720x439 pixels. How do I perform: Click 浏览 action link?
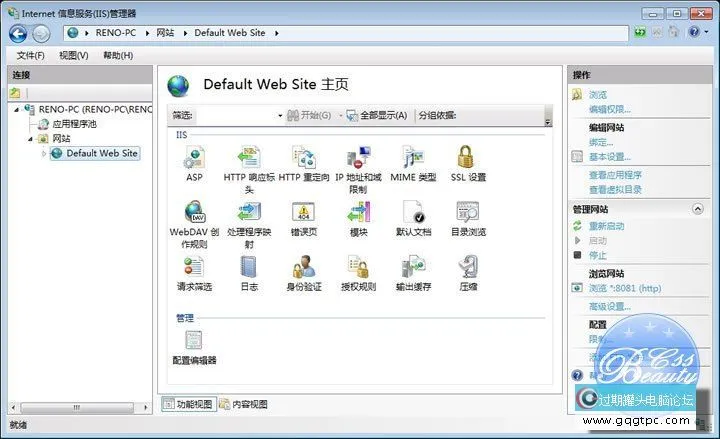[597, 95]
